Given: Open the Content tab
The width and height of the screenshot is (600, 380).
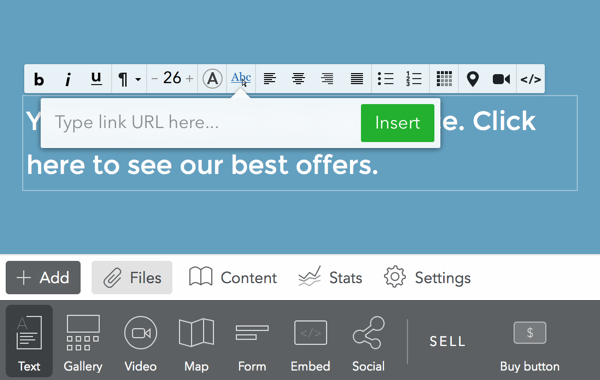Looking at the screenshot, I should [x=233, y=277].
